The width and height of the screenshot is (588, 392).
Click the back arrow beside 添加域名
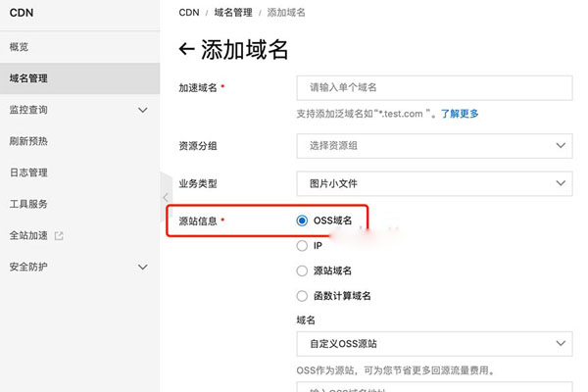pyautogui.click(x=186, y=49)
